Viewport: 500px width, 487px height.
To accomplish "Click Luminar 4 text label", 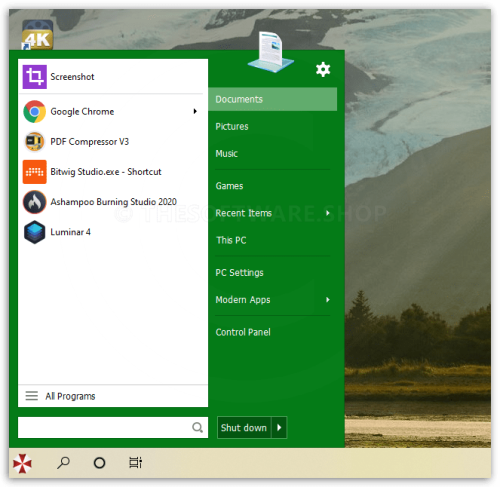I will [70, 232].
